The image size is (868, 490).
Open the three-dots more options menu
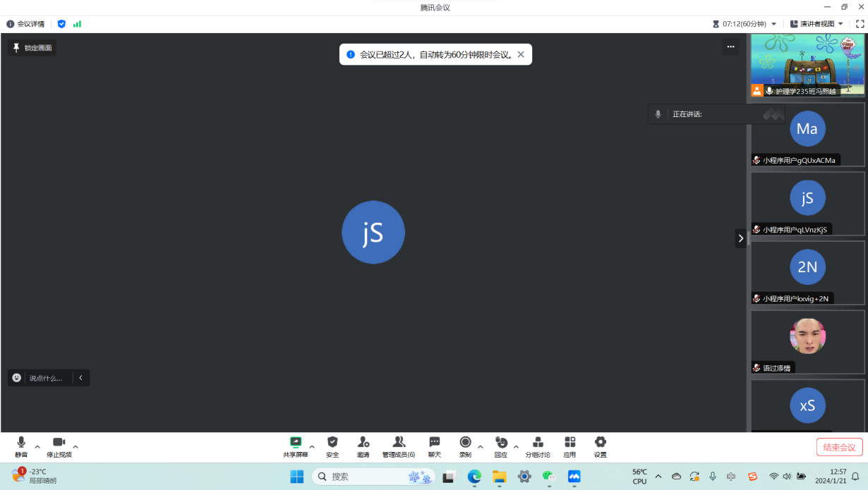730,47
